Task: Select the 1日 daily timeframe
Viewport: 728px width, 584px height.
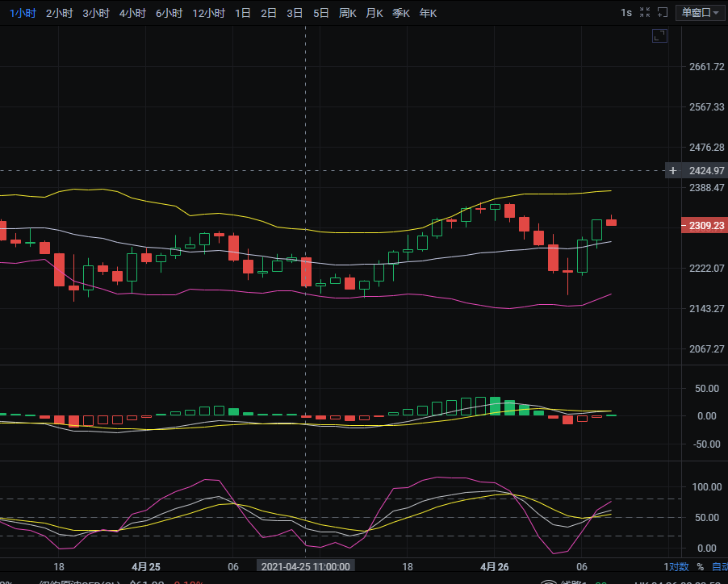Action: tap(242, 13)
